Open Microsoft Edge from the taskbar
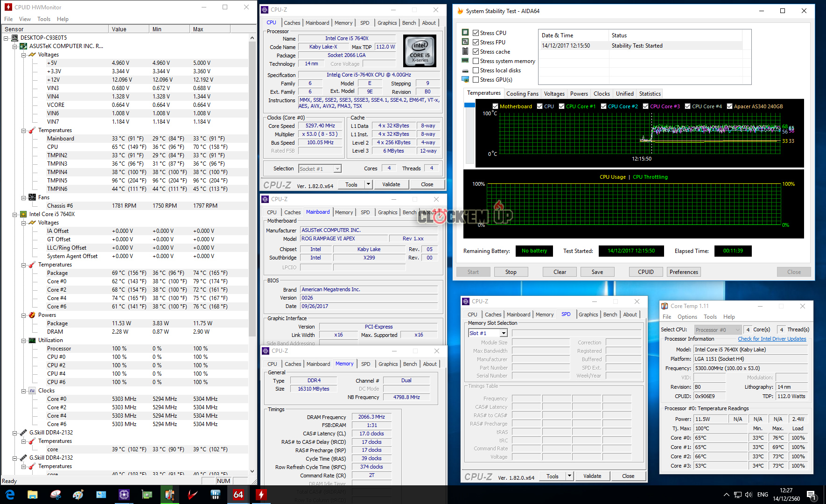Image resolution: width=826 pixels, height=504 pixels. pos(10,494)
